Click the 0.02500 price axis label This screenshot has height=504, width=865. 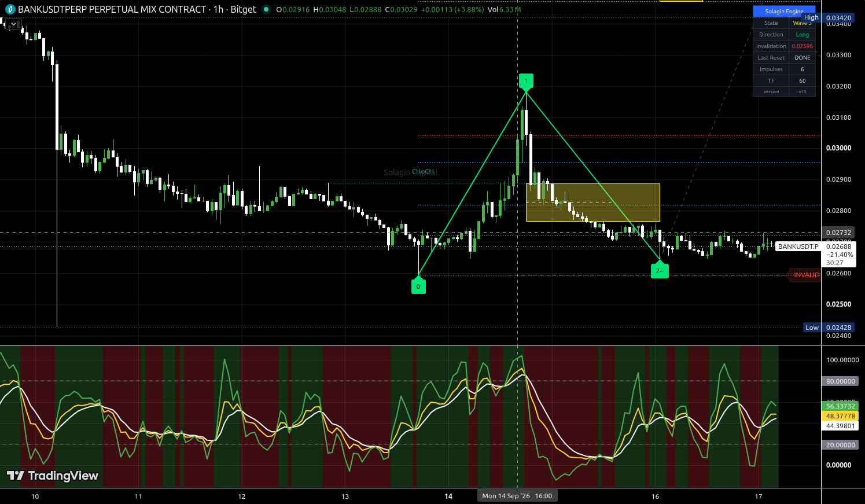click(x=838, y=304)
